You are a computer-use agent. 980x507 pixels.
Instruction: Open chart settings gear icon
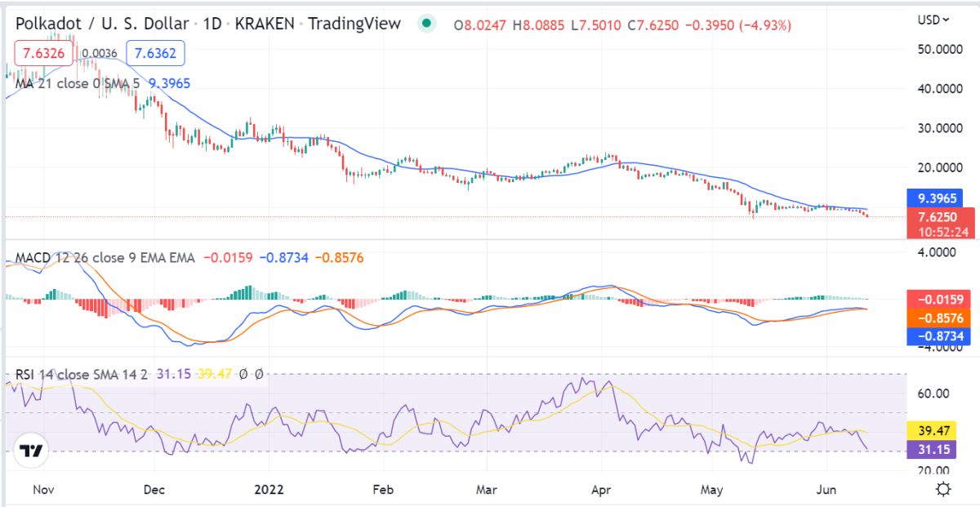(944, 489)
